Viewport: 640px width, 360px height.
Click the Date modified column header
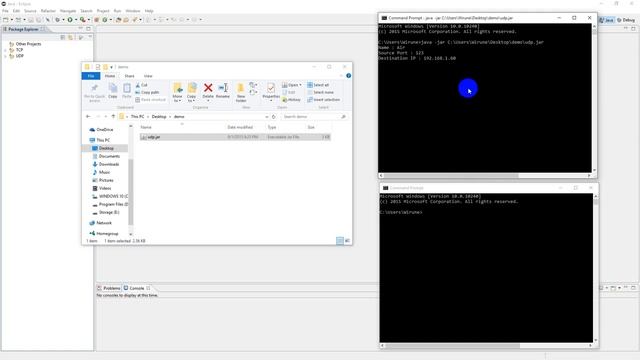[x=240, y=127]
